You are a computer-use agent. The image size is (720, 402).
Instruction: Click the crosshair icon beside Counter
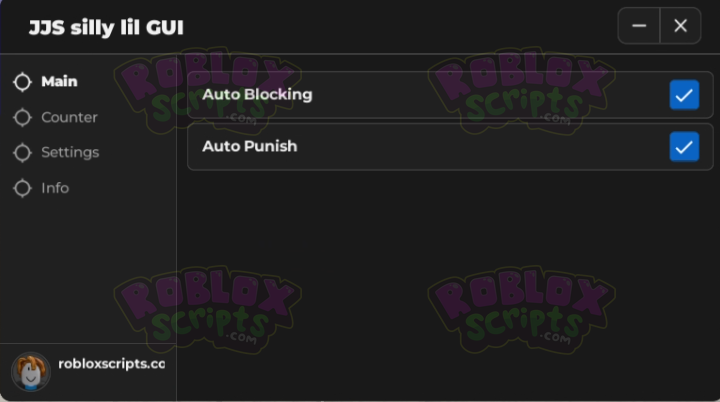point(22,118)
